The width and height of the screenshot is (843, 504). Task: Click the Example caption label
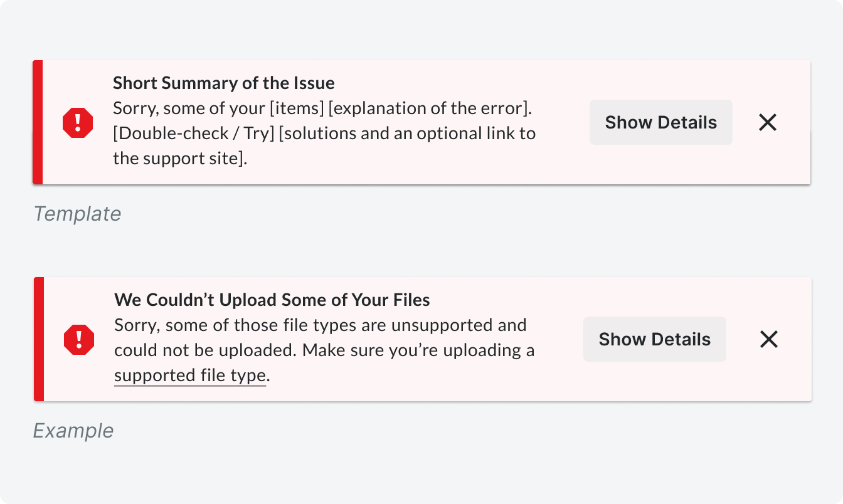[x=73, y=431]
